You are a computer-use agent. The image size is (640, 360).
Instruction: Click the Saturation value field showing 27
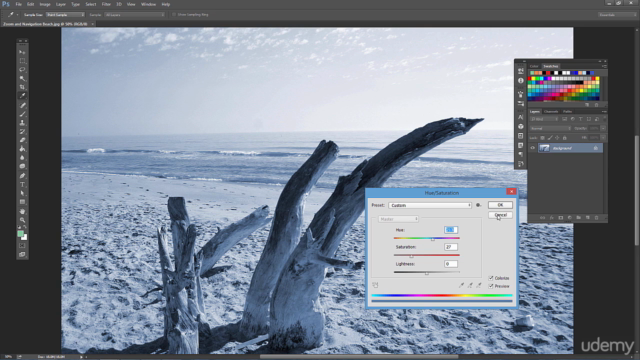click(x=451, y=247)
